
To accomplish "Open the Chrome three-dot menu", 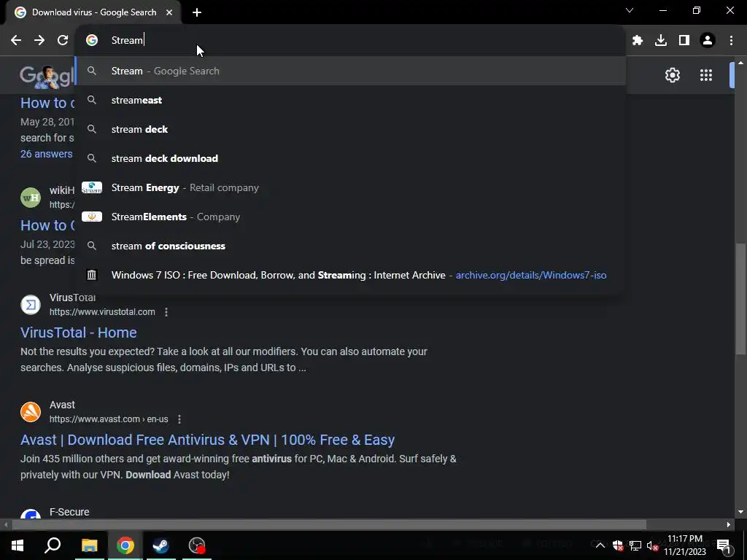I will pos(731,41).
